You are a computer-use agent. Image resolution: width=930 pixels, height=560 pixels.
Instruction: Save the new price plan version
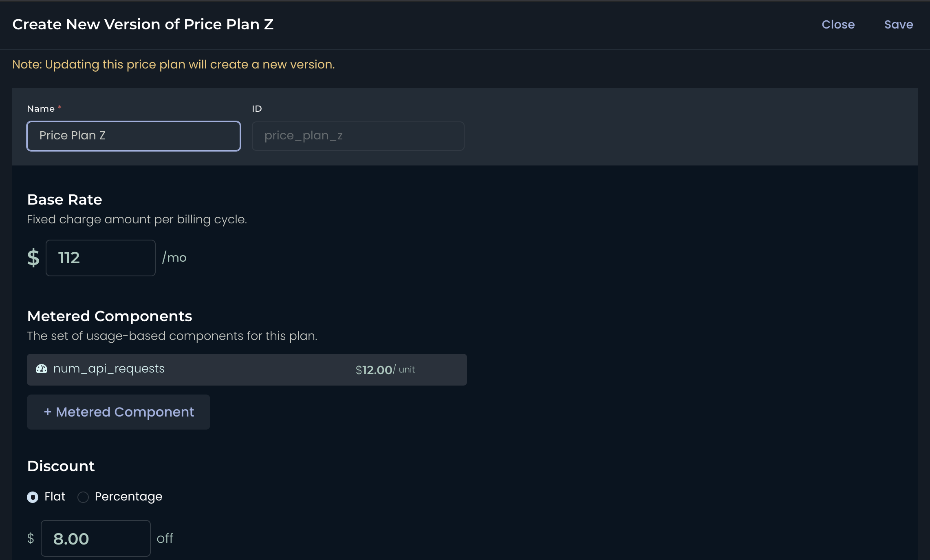(899, 24)
